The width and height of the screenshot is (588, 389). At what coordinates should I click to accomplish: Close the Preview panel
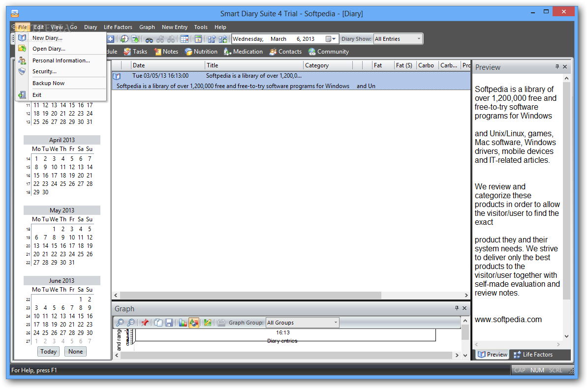[x=565, y=67]
